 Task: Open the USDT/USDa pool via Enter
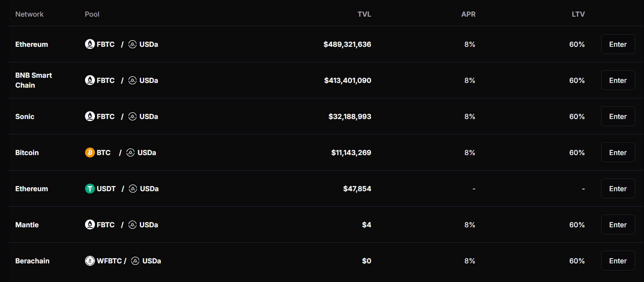point(618,189)
